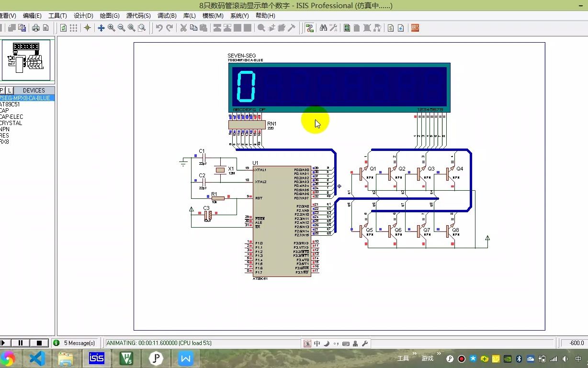Image resolution: width=588 pixels, height=368 pixels.
Task: Click the P pick devices button
Action: 2,90
